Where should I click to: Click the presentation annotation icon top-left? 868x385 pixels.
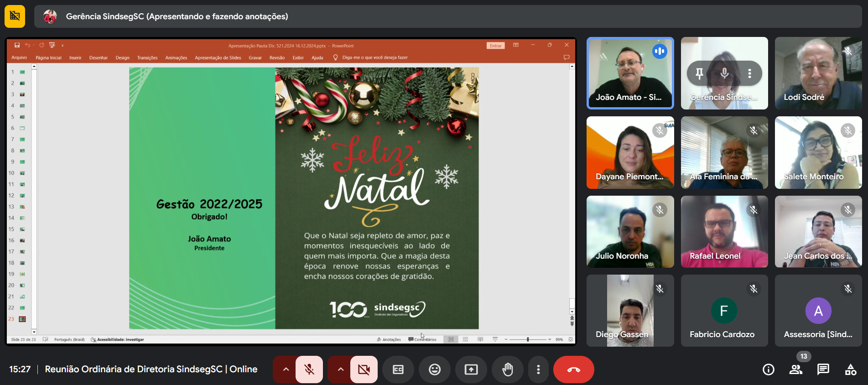point(15,16)
